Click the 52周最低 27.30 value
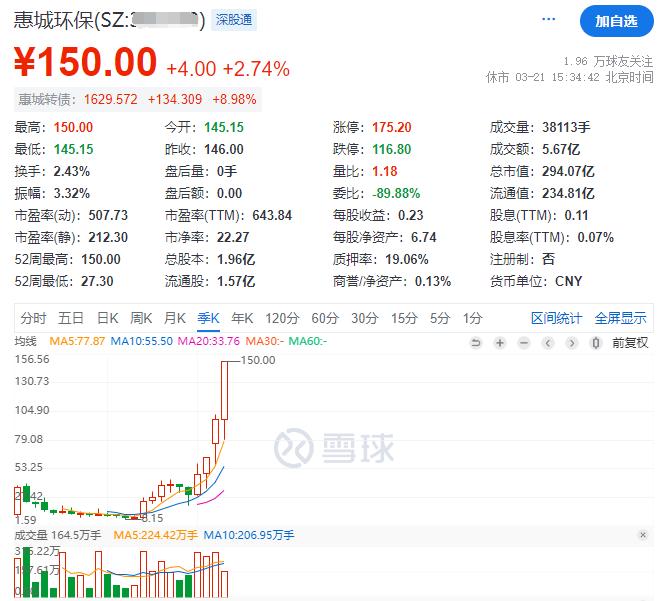661x601 pixels. [x=97, y=281]
